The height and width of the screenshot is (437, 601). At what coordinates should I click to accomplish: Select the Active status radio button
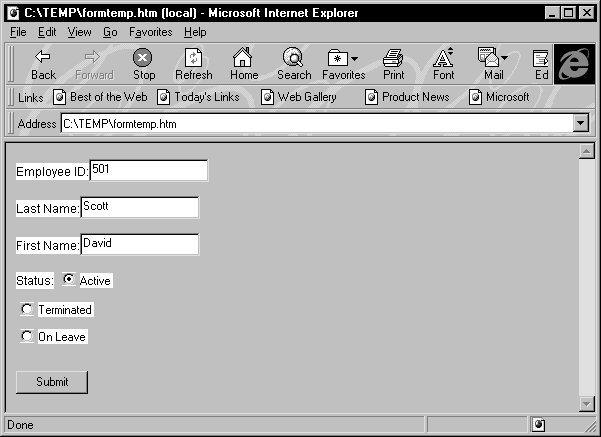[69, 280]
